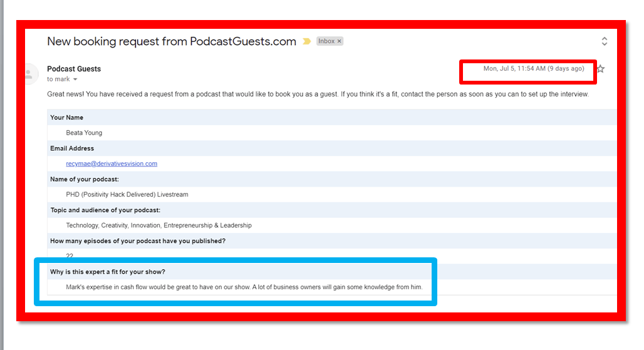Click the Technology, Creativity, Innovation topic text
The width and height of the screenshot is (644, 350).
160,225
